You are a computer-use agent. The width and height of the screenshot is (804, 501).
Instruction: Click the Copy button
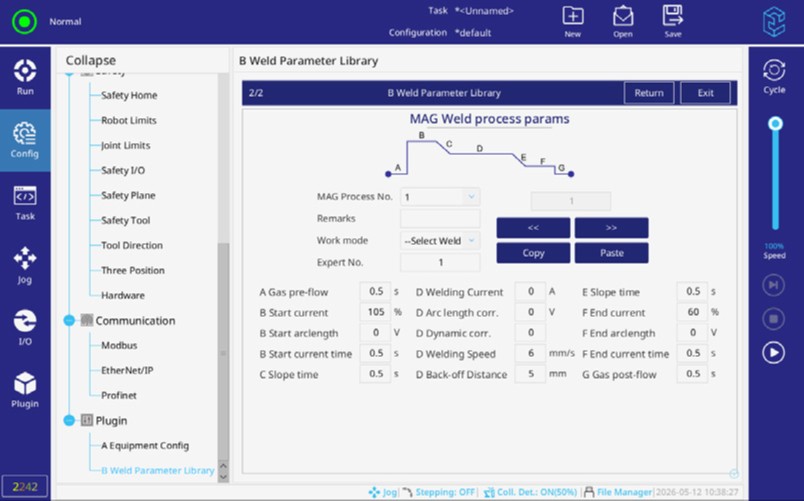point(533,253)
